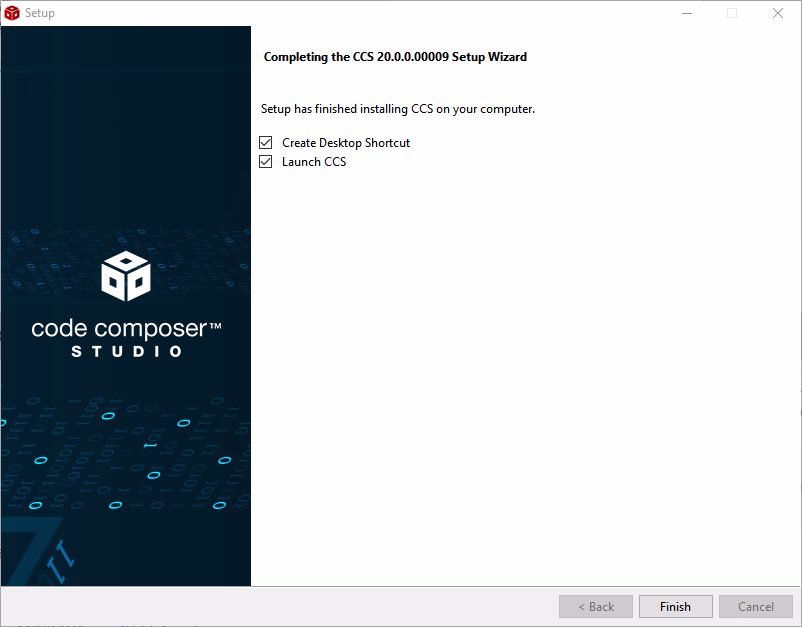
Task: Disable the Launch CCS checkbox
Action: [x=266, y=162]
